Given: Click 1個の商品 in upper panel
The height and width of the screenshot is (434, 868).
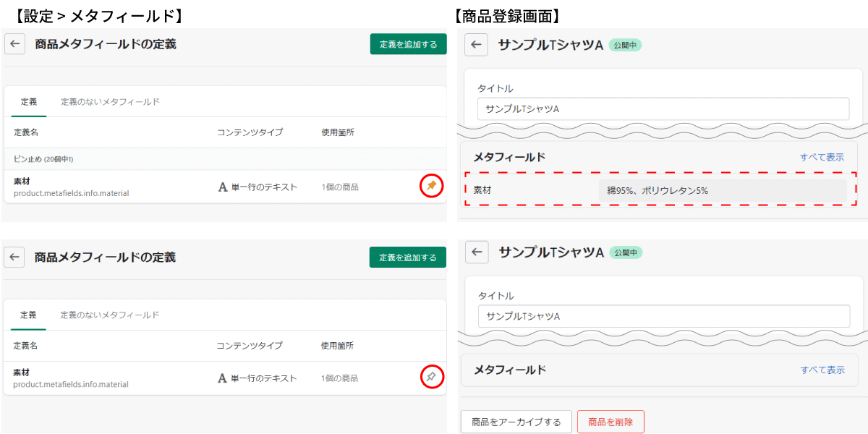Looking at the screenshot, I should pyautogui.click(x=340, y=187).
